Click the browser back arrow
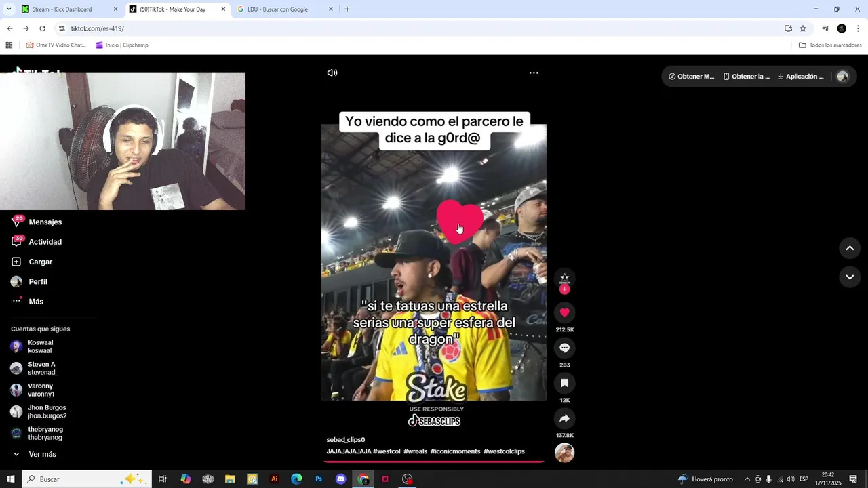Viewport: 868px width, 488px height. tap(9, 28)
